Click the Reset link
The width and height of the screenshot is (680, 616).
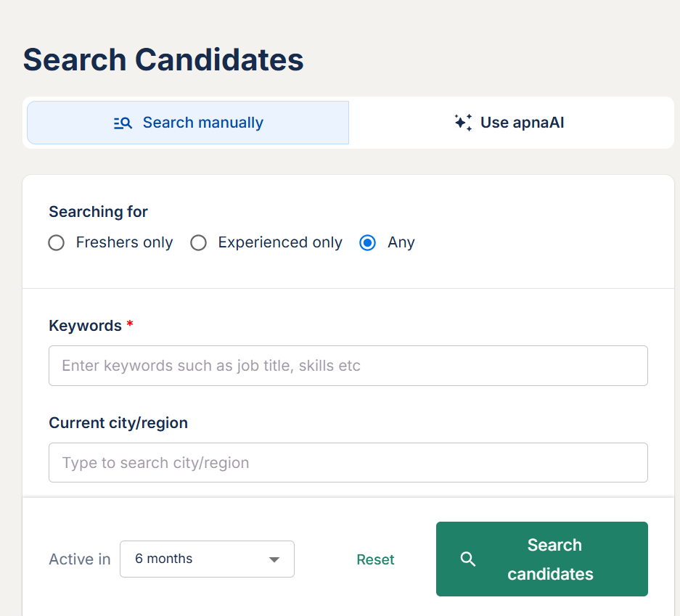375,559
